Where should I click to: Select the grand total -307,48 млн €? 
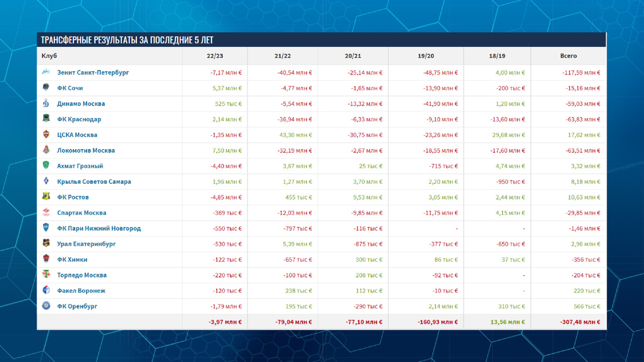click(x=580, y=322)
